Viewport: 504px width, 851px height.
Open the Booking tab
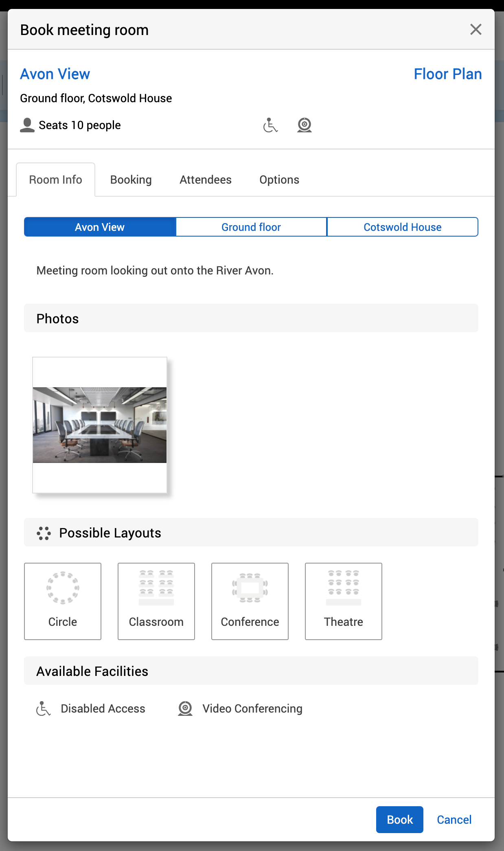(131, 180)
